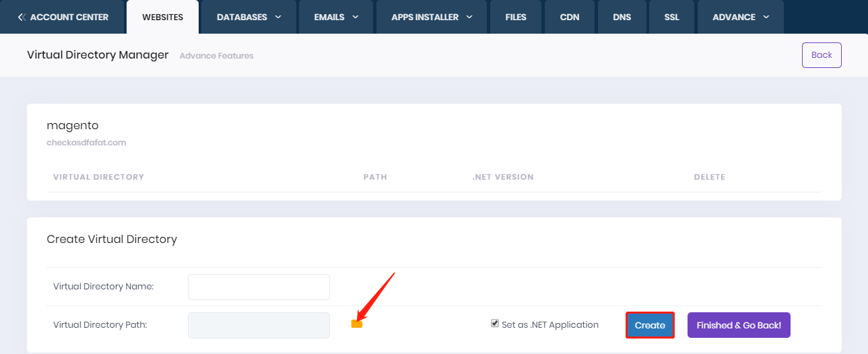This screenshot has width=868, height=354.
Task: Toggle the Set as .NET Application checkbox
Action: pos(495,324)
